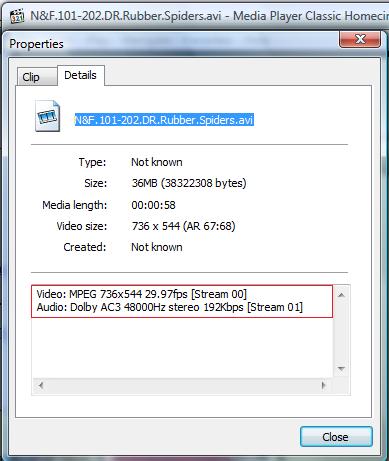Click the Media Player Classic window title text
The image size is (389, 461).
coord(209,16)
